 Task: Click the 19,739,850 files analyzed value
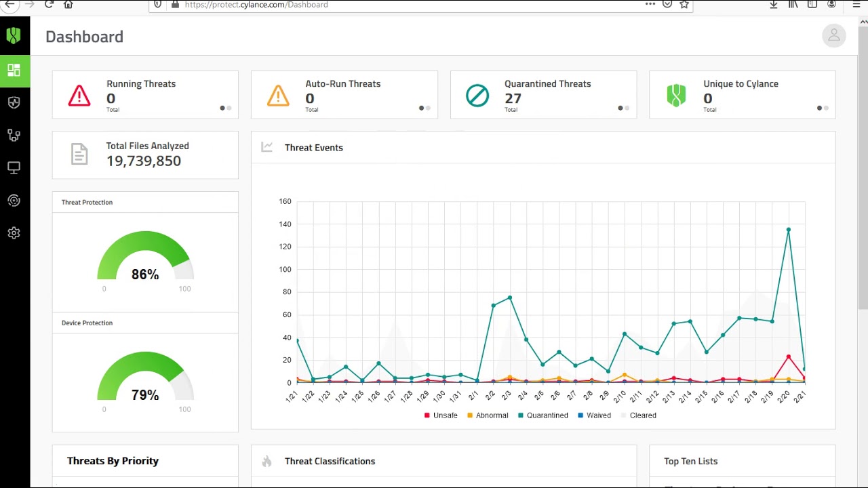click(x=144, y=161)
